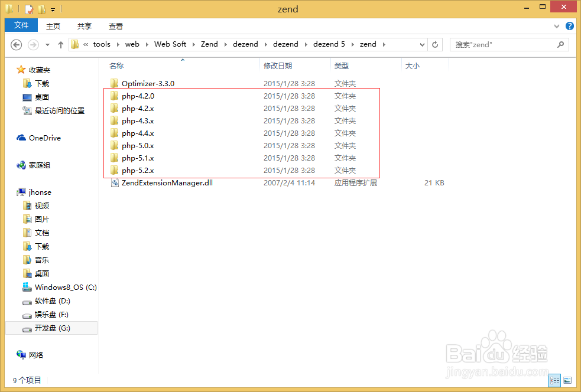Image resolution: width=581 pixels, height=392 pixels.
Task: Select the php-5.2.x folder
Action: click(138, 171)
